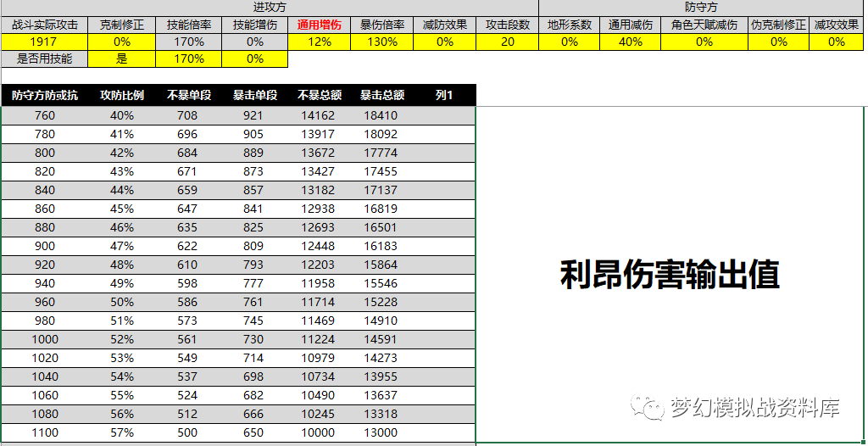Viewport: 868px width, 446px height.
Task: Click the 攻击段数 header cell
Action: [x=508, y=25]
